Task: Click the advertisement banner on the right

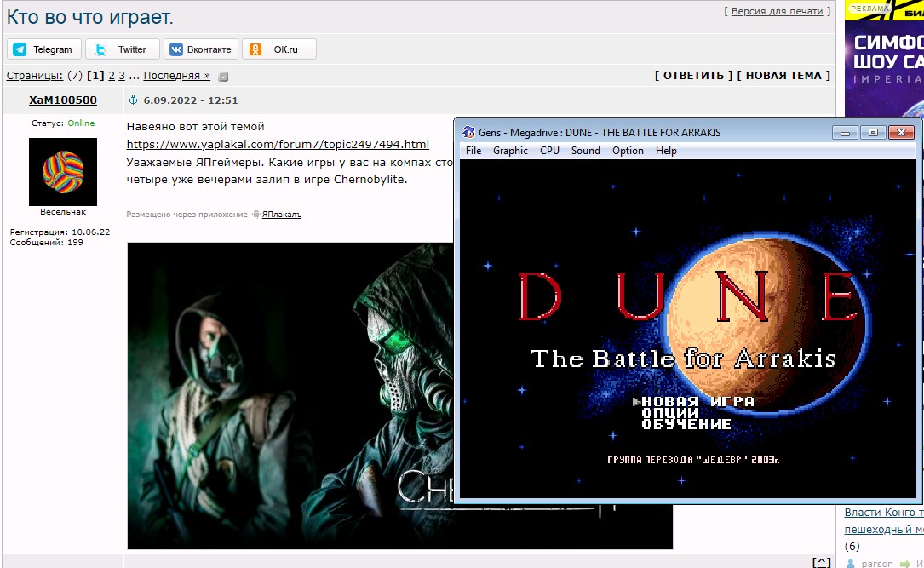Action: (x=884, y=59)
